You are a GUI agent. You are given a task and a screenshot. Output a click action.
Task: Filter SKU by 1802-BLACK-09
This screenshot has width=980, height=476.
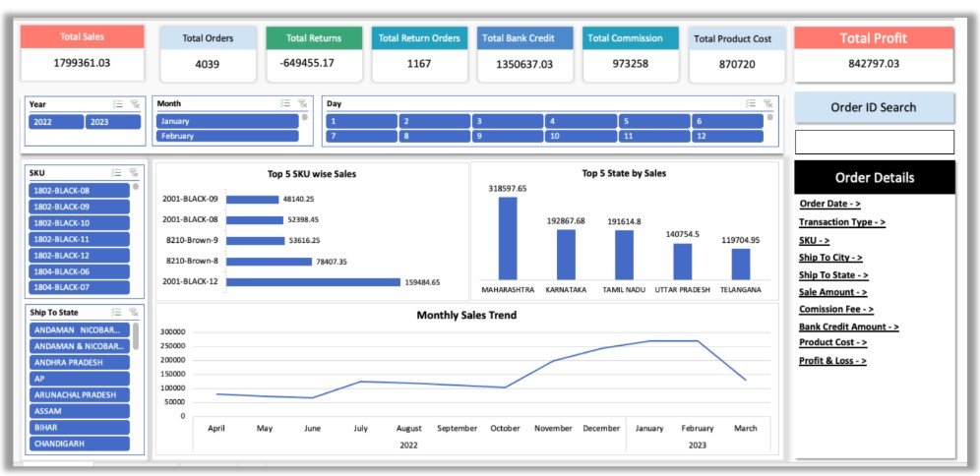click(80, 207)
